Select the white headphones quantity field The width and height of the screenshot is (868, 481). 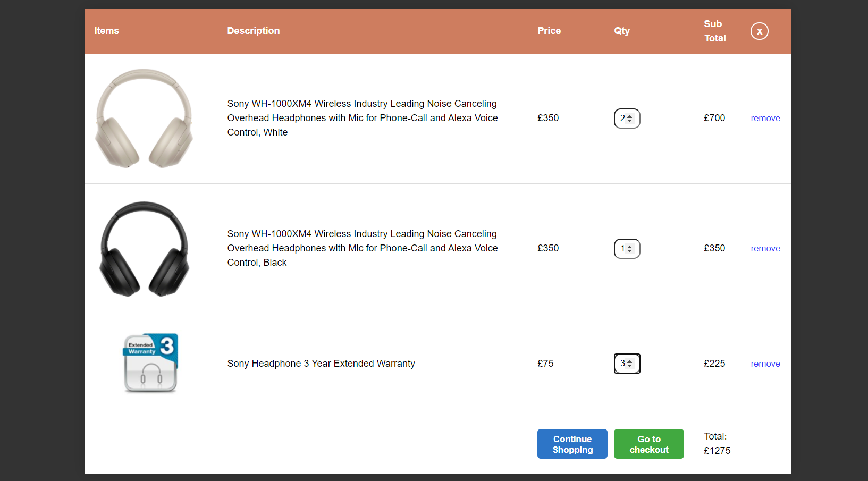point(623,118)
